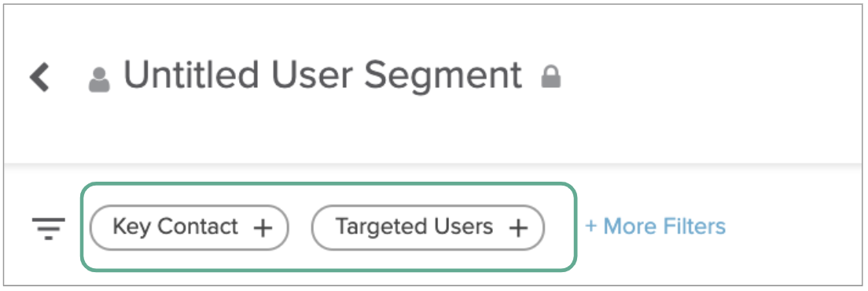Return to previous page via back arrow
The height and width of the screenshot is (291, 868).
(40, 77)
